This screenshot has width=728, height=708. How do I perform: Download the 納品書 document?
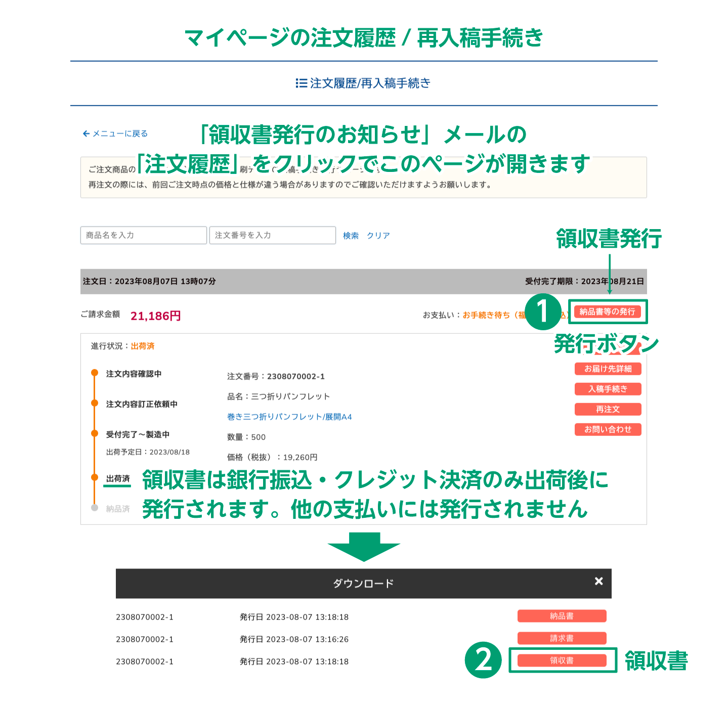562,616
